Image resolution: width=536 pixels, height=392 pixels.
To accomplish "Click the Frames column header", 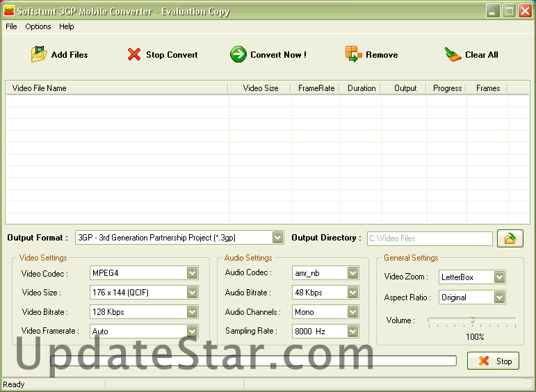I will tap(487, 88).
